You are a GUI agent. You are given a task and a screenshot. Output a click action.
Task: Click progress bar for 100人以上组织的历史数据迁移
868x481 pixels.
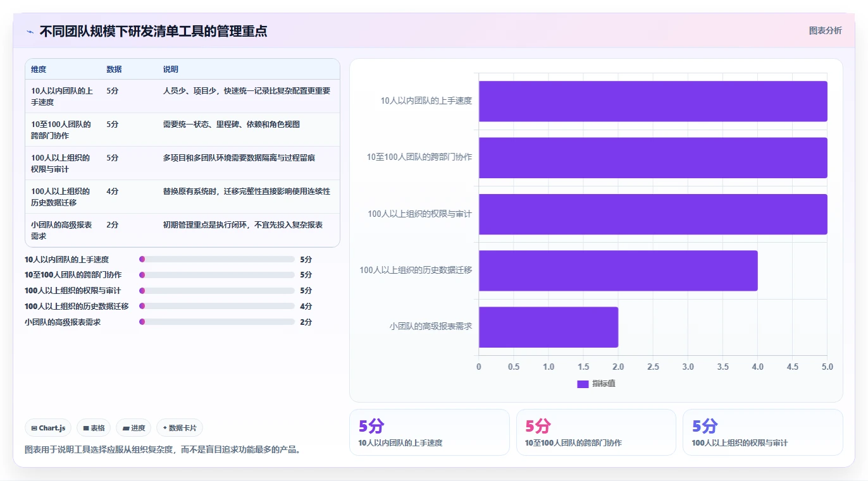coord(217,306)
